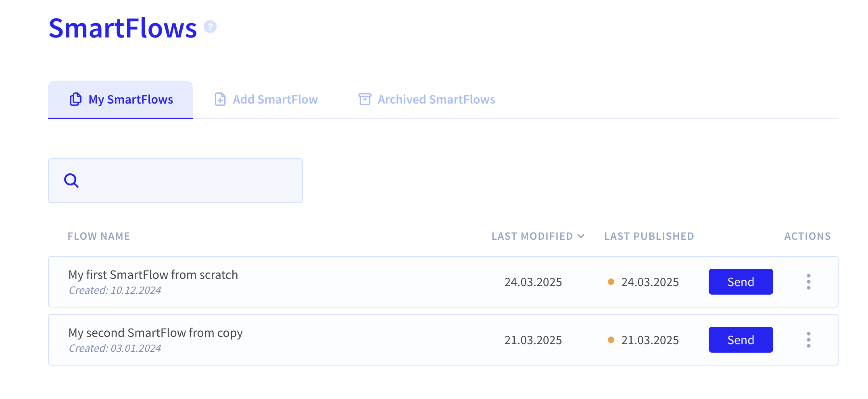Open the My second SmartFlow from copy row
The height and width of the screenshot is (399, 868).
pyautogui.click(x=443, y=340)
